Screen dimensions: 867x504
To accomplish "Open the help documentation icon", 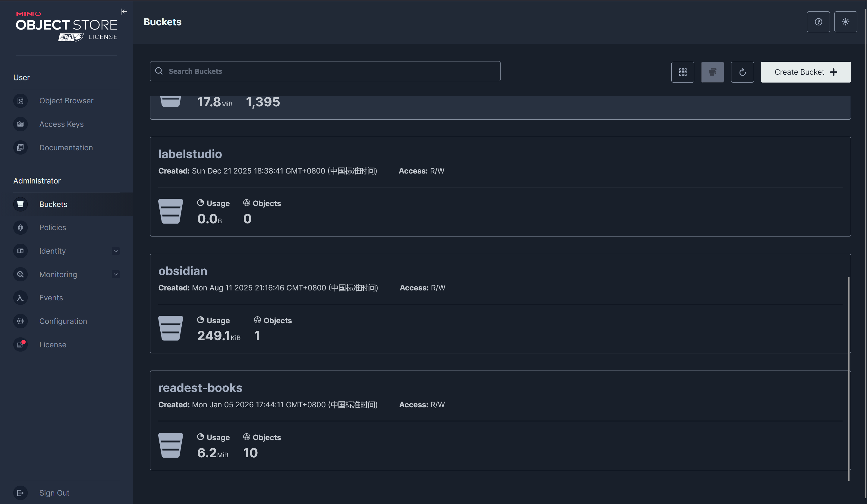I will 818,22.
